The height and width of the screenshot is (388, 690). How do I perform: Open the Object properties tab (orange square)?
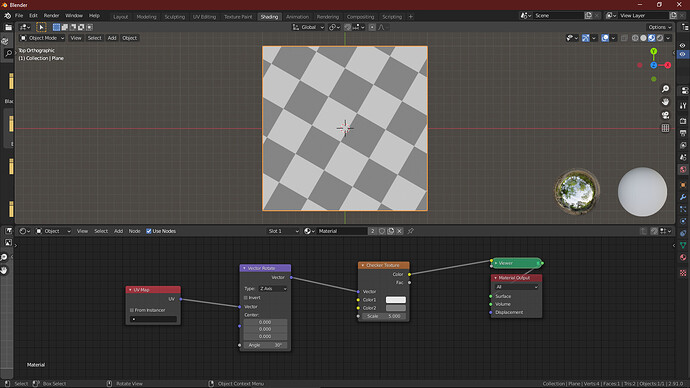click(x=683, y=185)
